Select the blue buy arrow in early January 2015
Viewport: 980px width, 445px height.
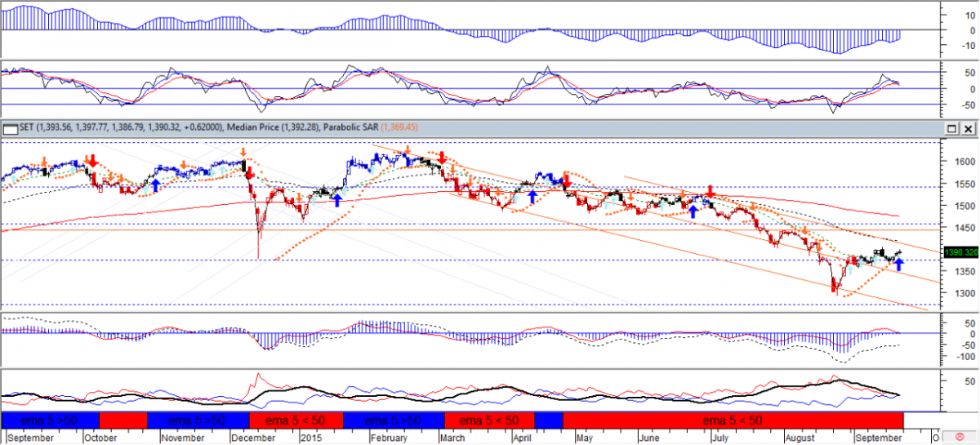[x=337, y=200]
